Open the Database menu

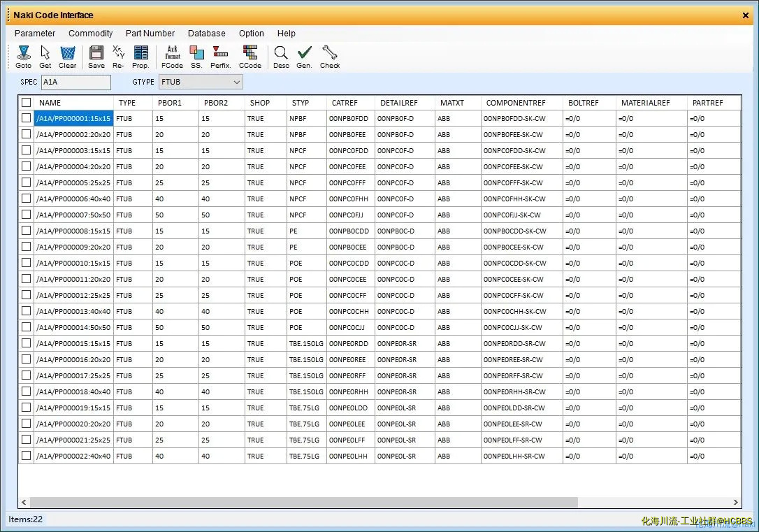click(x=207, y=34)
